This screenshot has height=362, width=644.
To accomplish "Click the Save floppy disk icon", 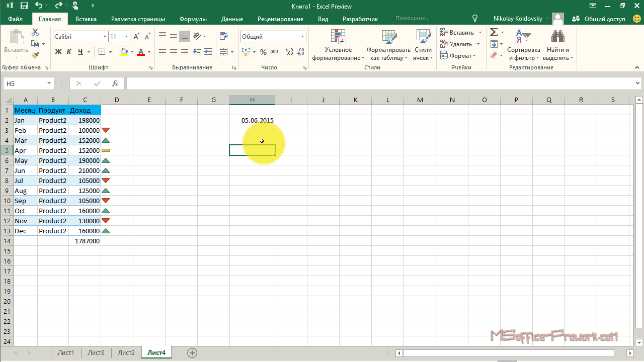I will click(24, 6).
